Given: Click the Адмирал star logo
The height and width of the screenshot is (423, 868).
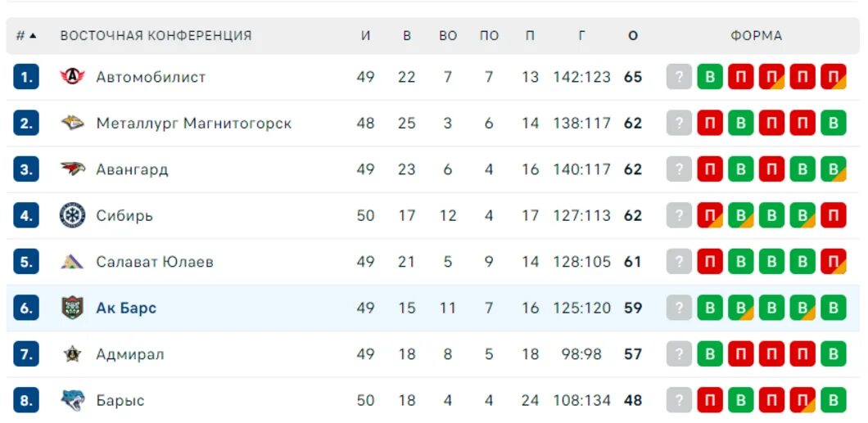Looking at the screenshot, I should click(73, 354).
